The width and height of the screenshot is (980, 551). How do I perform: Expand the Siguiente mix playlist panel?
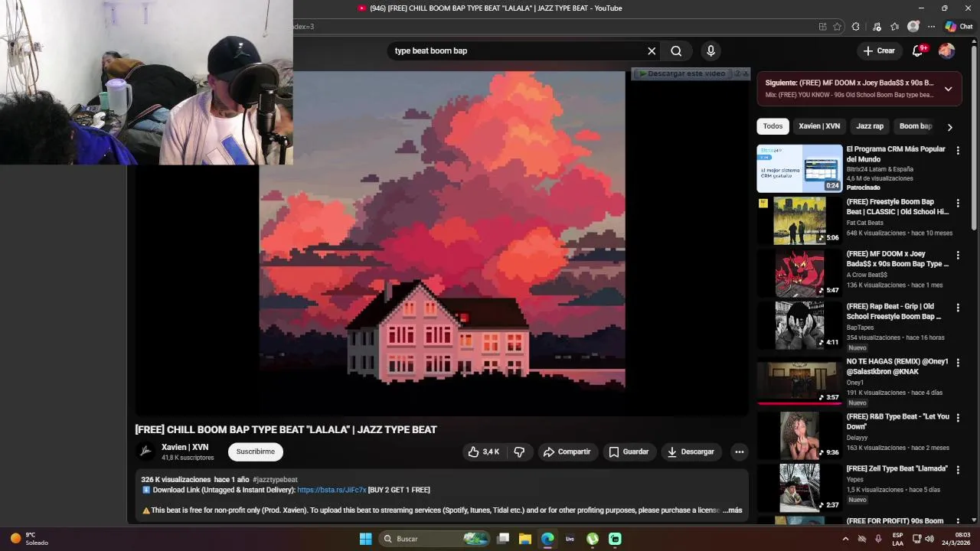948,89
